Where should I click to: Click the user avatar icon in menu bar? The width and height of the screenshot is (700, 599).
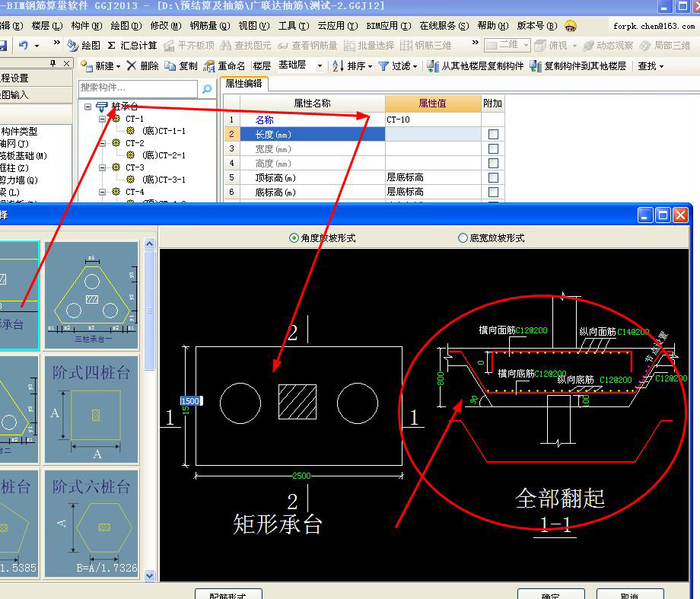click(x=570, y=26)
